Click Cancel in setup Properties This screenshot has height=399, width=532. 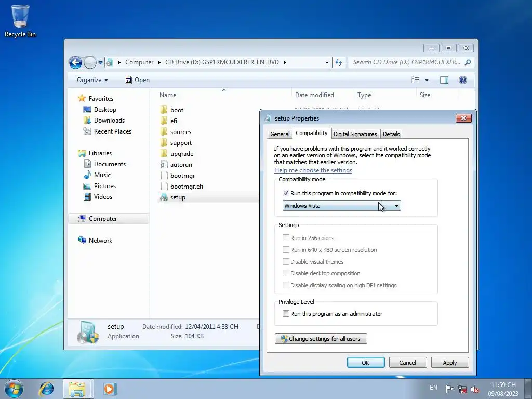coord(407,362)
